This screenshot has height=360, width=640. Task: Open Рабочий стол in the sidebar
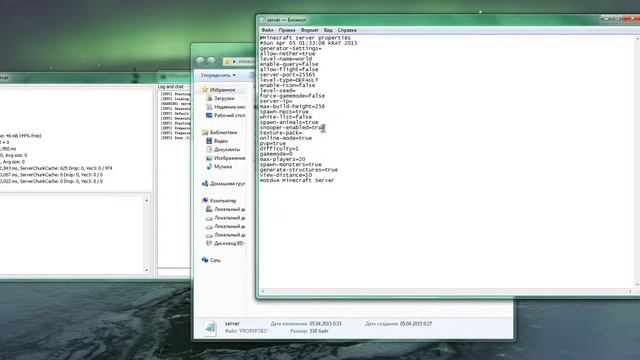(230, 116)
